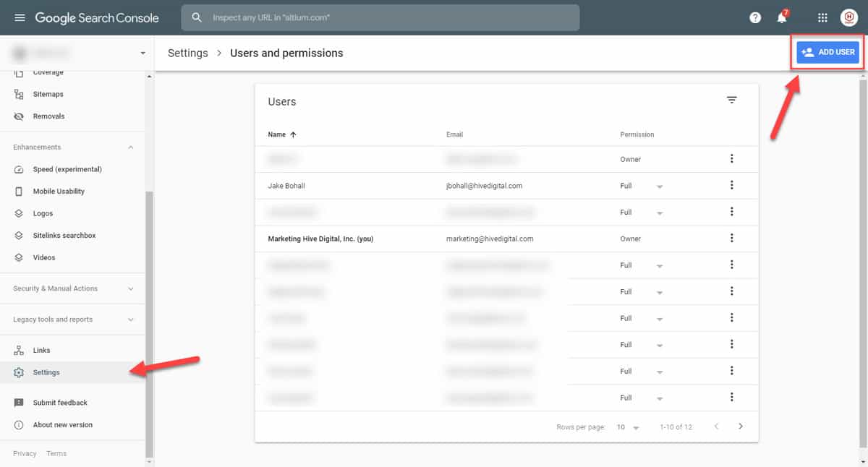Viewport: 868px width, 467px height.
Task: Click the Videos layers icon
Action: click(x=19, y=257)
